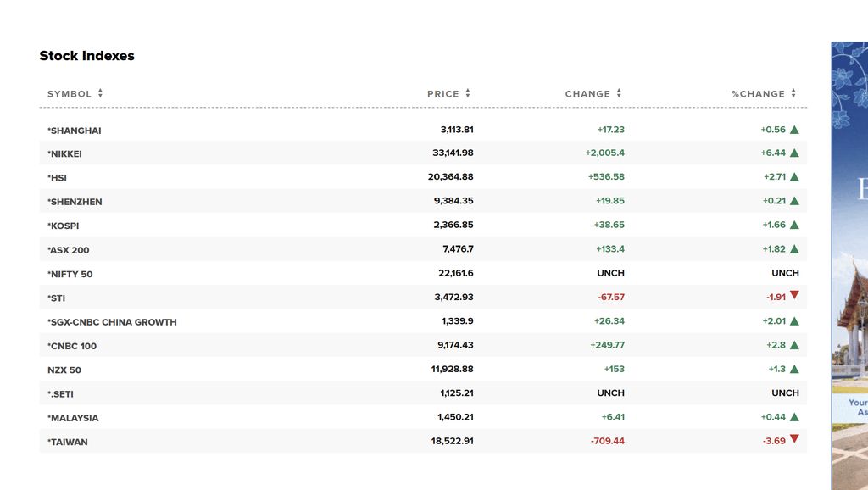The image size is (868, 490).
Task: Go to the *HSI index page
Action: point(58,178)
